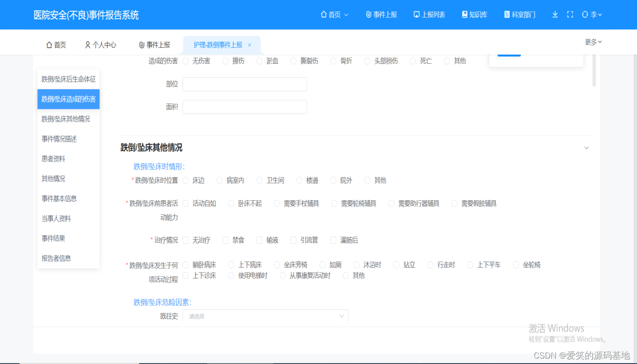This screenshot has height=364, width=637.
Task: Jump to 患者资料 in side navigation
Action: [69, 159]
